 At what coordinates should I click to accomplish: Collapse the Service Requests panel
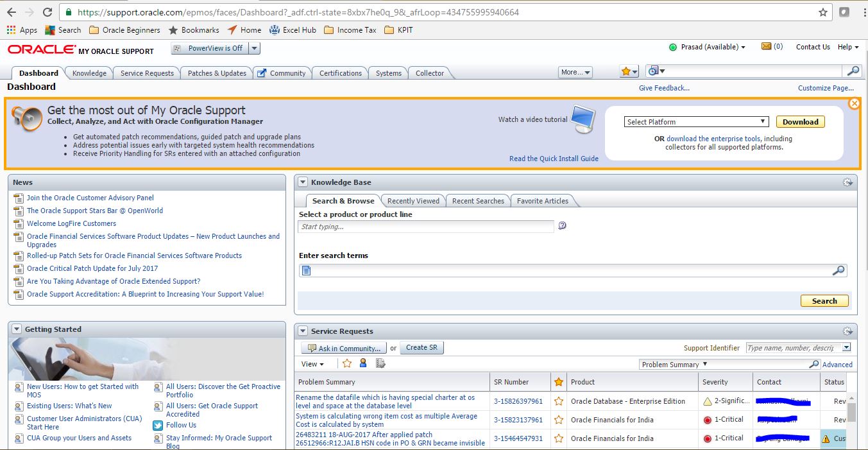point(303,331)
